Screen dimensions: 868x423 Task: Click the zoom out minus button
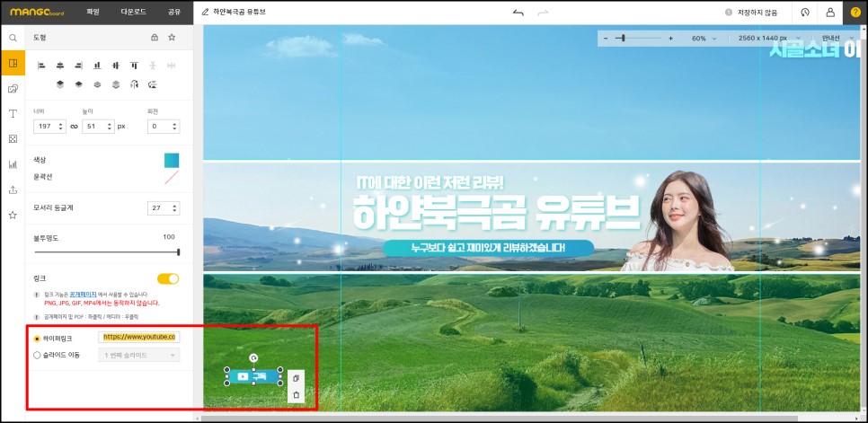(605, 38)
